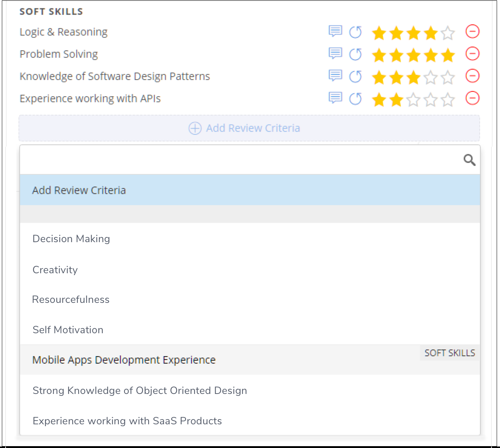Rate Logic & Reasoning five stars

tap(448, 33)
